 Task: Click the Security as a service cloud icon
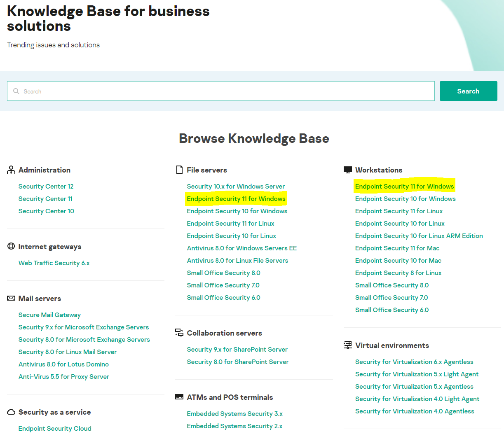coord(11,412)
